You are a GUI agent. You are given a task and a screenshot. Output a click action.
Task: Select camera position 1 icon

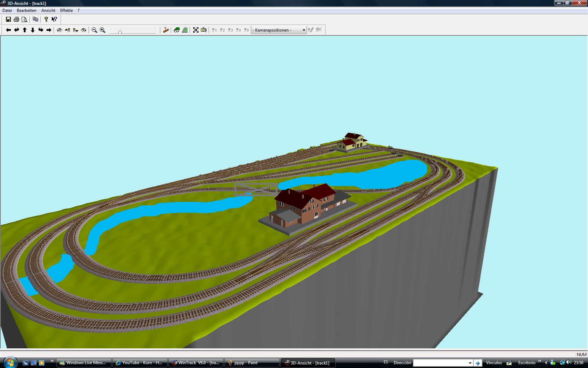214,30
